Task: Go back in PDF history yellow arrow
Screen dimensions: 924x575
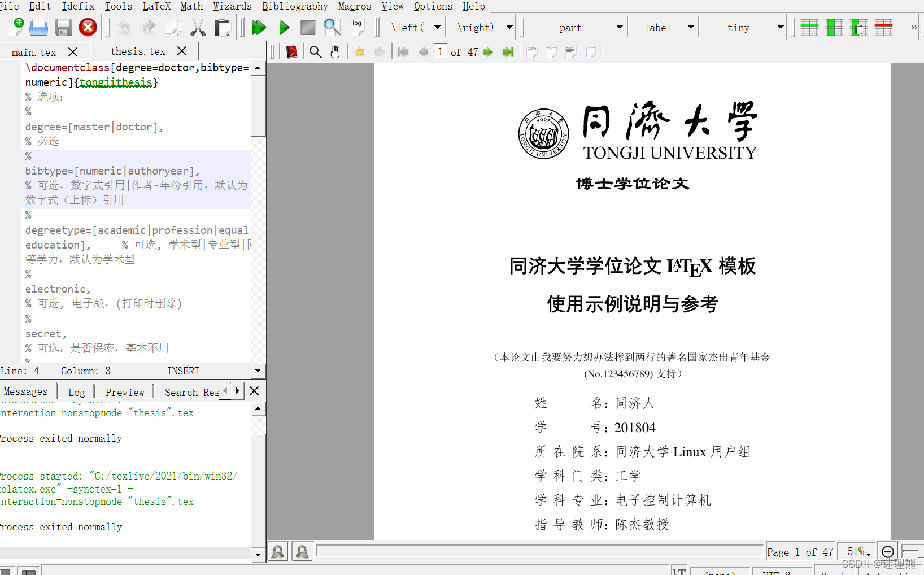Action: pos(359,52)
